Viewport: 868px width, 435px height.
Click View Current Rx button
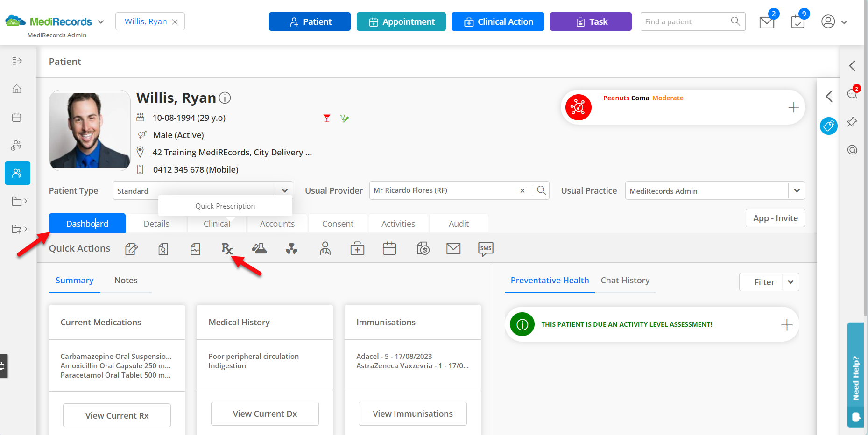(x=117, y=415)
